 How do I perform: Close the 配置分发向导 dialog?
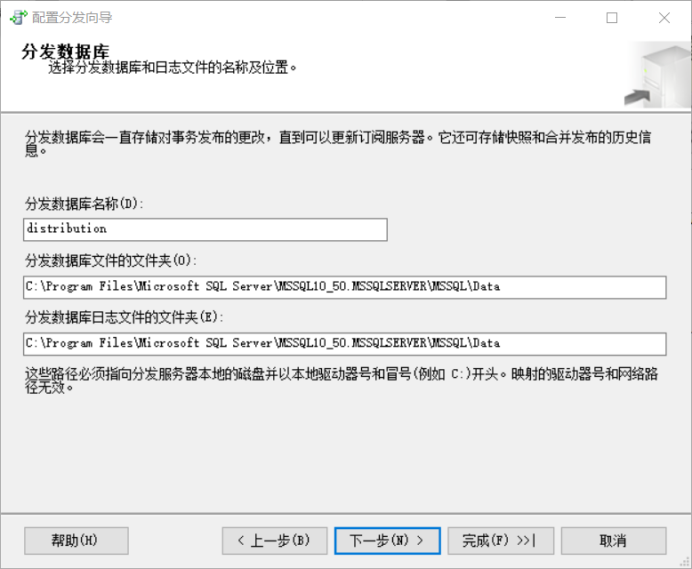point(664,17)
